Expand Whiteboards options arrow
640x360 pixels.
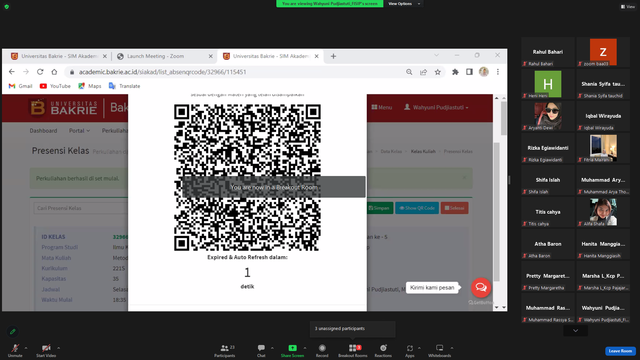[452, 348]
